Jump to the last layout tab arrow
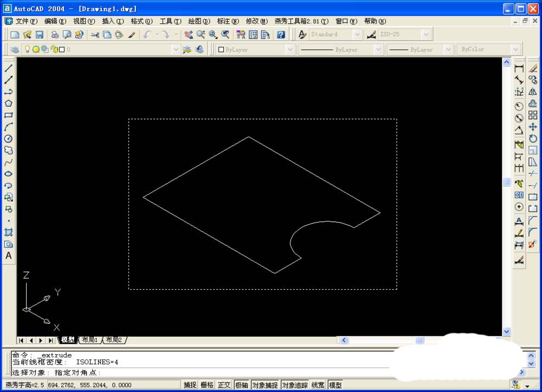The height and width of the screenshot is (392, 542). coord(51,341)
